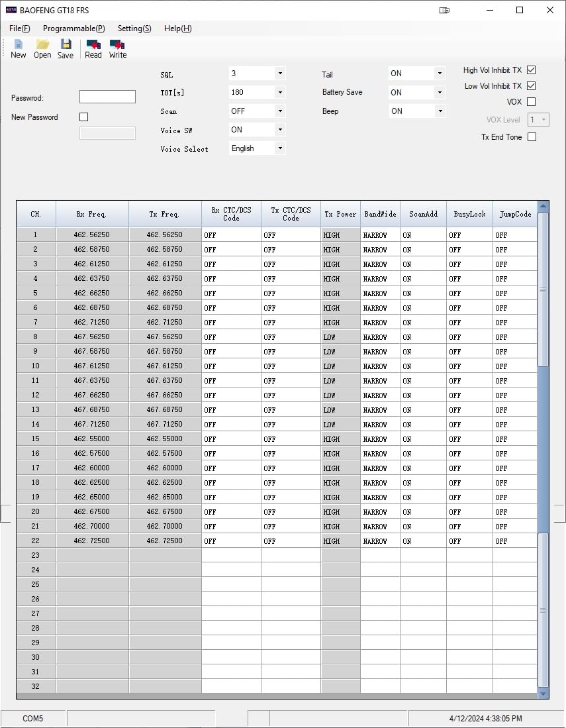
Task: Select channel 17 Tx Freq 462.60000 cell
Action: point(165,468)
